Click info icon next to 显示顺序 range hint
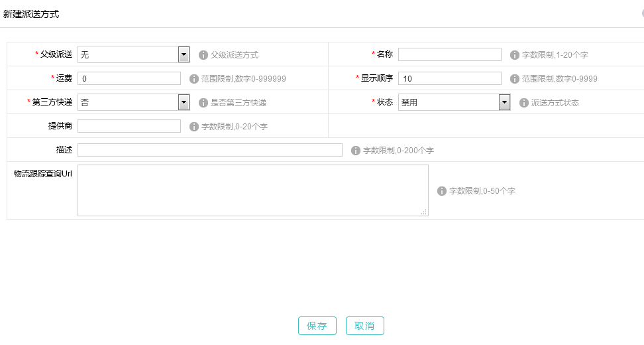Screen dimensions: 644x345 tap(515, 79)
